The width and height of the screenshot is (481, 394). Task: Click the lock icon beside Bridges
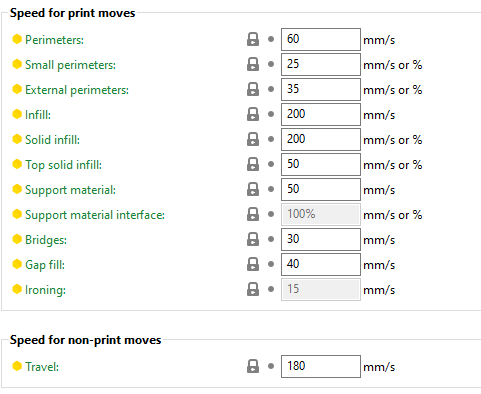click(x=253, y=239)
